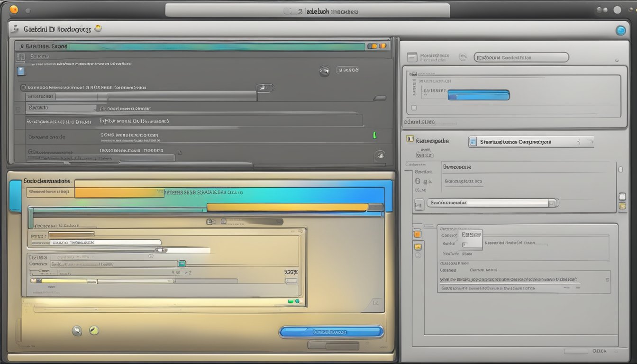Tick the empty checkbox in the right panel top box
This screenshot has width=637, height=364.
pos(414,108)
